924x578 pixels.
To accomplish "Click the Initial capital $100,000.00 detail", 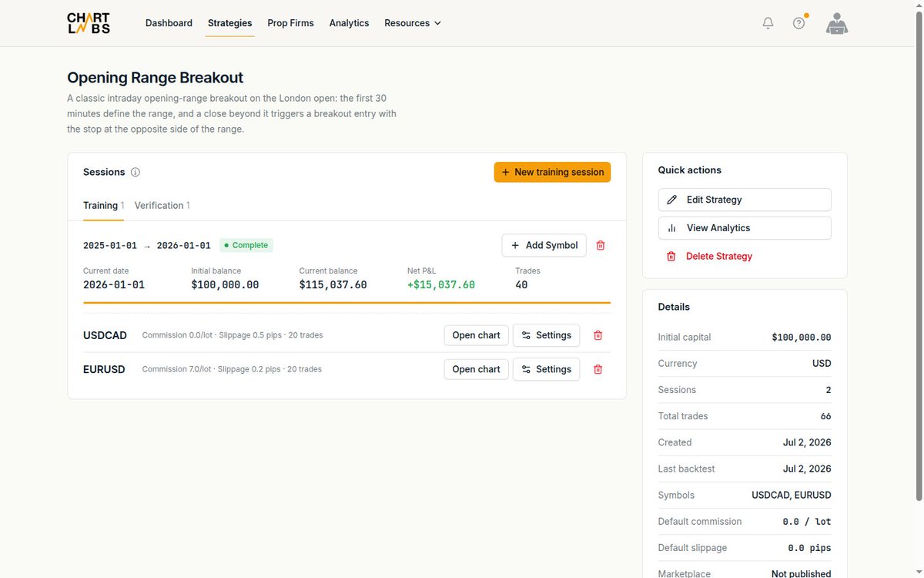I will (802, 338).
